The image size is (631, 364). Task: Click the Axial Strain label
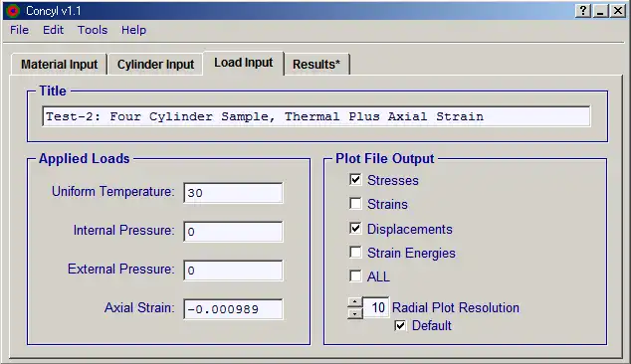(x=139, y=307)
